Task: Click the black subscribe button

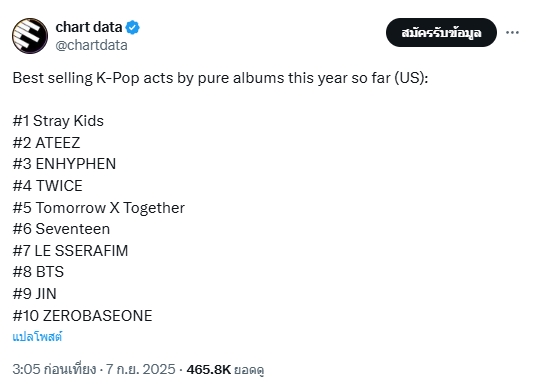Action: pos(441,33)
